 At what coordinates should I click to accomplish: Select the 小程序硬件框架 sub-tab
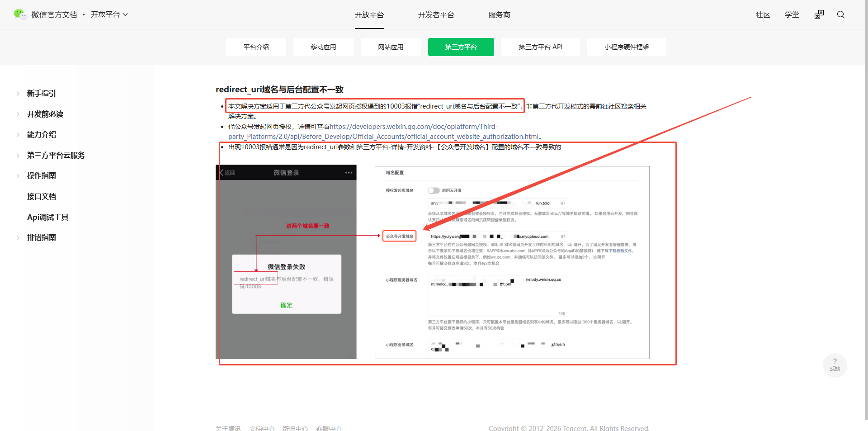pyautogui.click(x=627, y=47)
